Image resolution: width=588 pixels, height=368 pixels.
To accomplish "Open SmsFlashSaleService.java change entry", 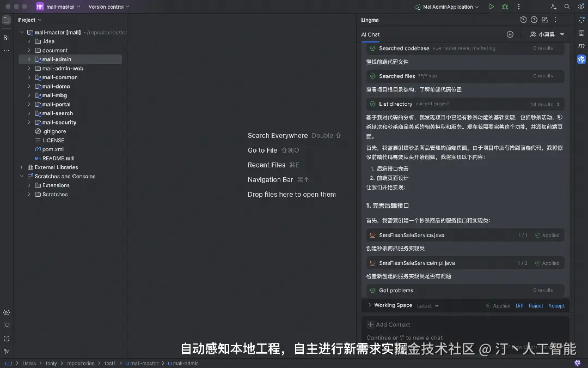I will click(x=465, y=235).
